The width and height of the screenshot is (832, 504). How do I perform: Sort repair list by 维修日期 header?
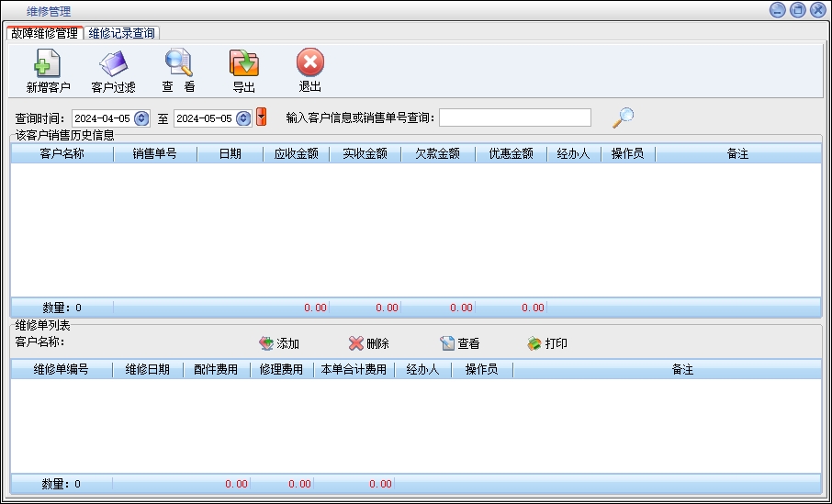coord(147,369)
